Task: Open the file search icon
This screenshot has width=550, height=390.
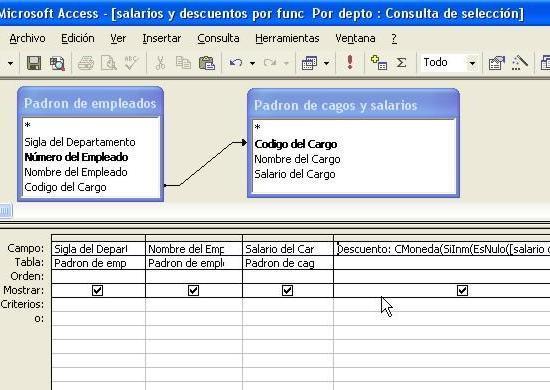Action: pos(57,63)
